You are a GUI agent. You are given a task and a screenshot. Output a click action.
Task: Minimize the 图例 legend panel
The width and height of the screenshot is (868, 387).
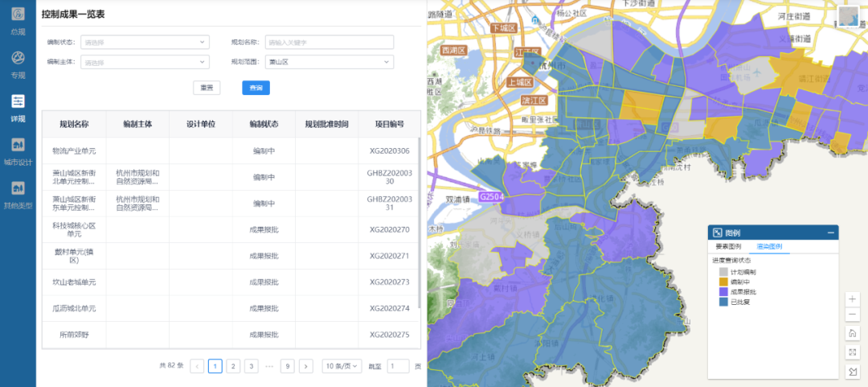tap(831, 233)
